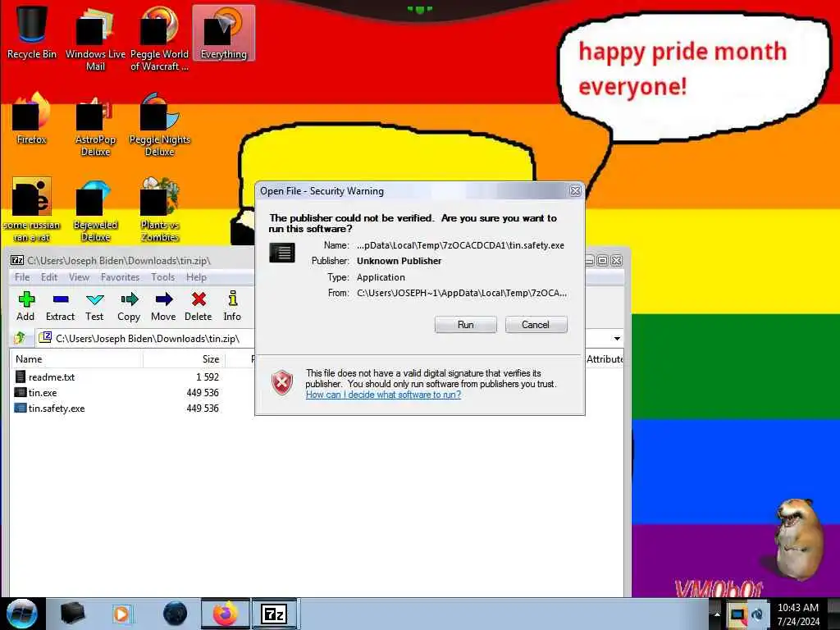Click the media player taskbar icon
The width and height of the screenshot is (840, 630).
[121, 614]
